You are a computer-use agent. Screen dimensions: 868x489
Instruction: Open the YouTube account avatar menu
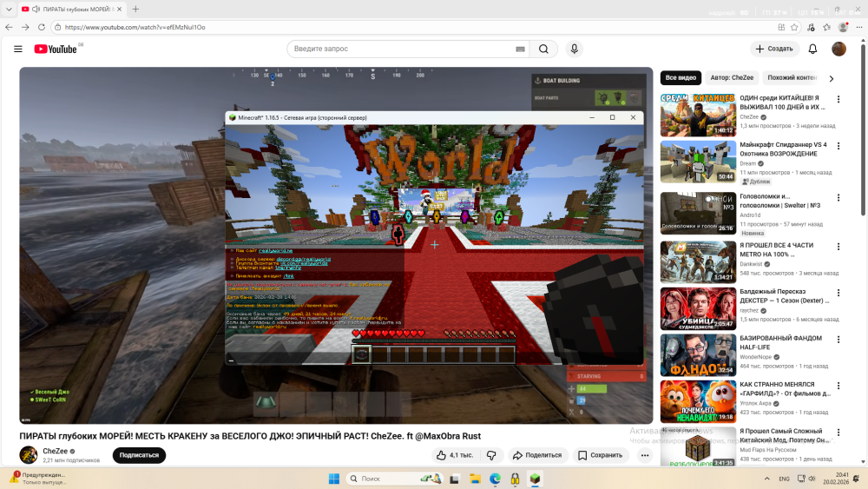[x=838, y=49]
